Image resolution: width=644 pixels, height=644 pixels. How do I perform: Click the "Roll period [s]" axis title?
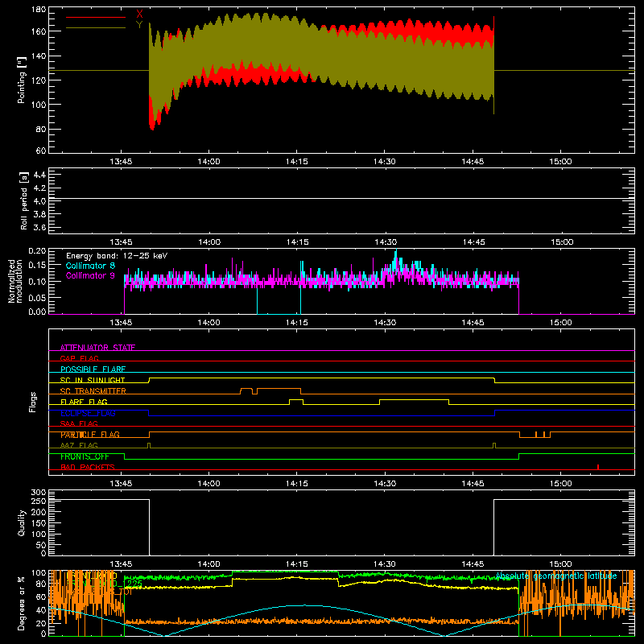[x=24, y=200]
